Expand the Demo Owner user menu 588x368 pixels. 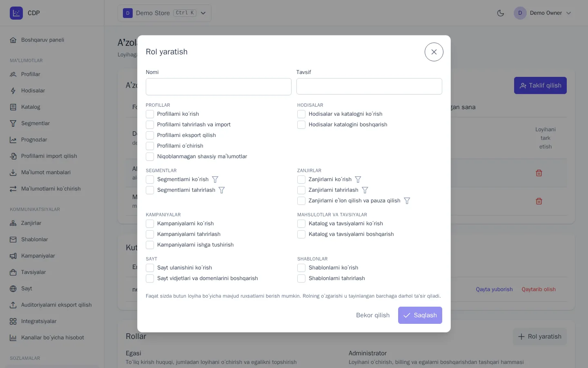(543, 13)
